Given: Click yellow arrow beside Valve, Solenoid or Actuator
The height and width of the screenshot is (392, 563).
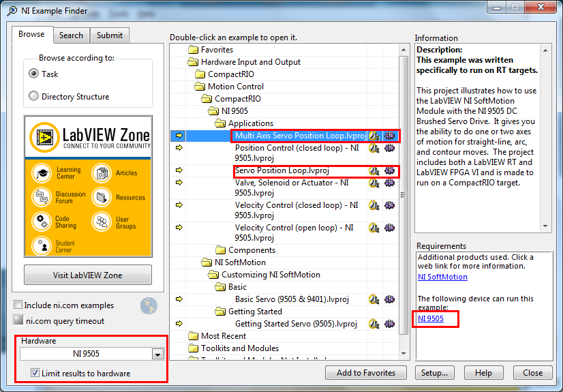Looking at the screenshot, I should click(179, 182).
